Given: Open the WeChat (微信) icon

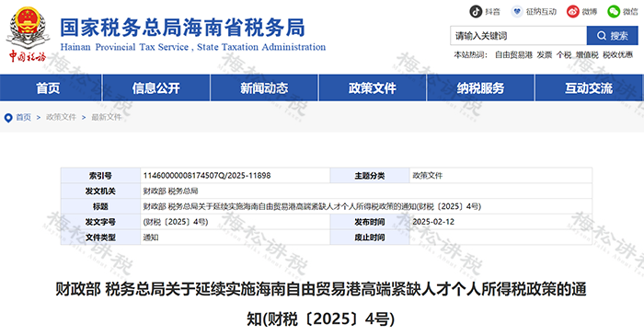Looking at the screenshot, I should point(614,11).
